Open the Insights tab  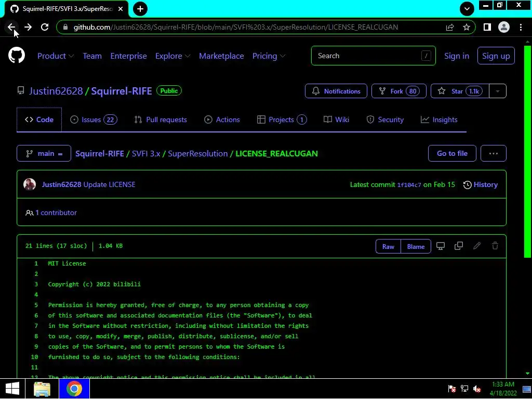coord(439,119)
